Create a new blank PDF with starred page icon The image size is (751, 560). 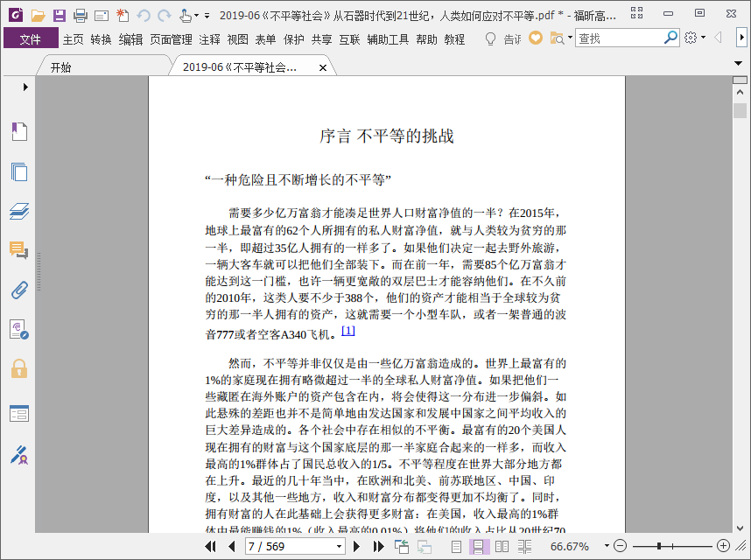tap(123, 16)
